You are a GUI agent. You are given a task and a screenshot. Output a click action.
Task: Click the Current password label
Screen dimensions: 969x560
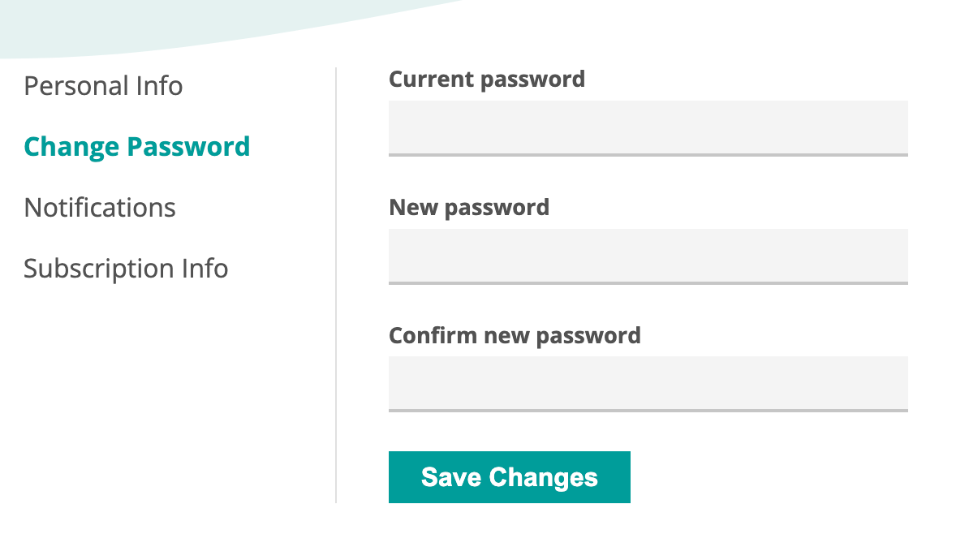(487, 79)
